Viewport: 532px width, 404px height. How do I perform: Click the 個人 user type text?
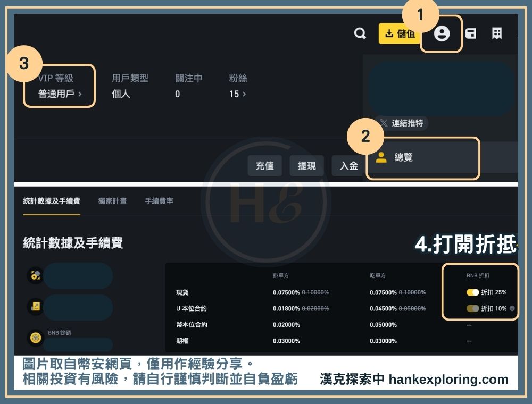pyautogui.click(x=121, y=94)
